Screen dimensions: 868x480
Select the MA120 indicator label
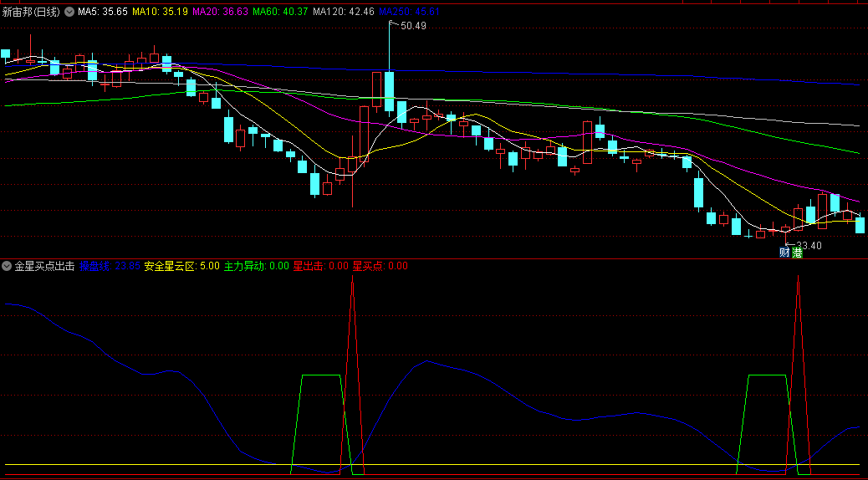point(343,13)
